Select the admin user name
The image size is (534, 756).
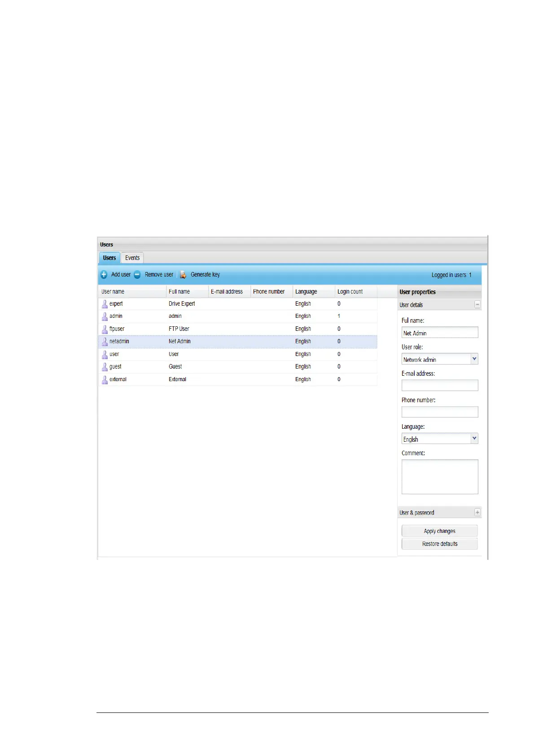point(116,316)
